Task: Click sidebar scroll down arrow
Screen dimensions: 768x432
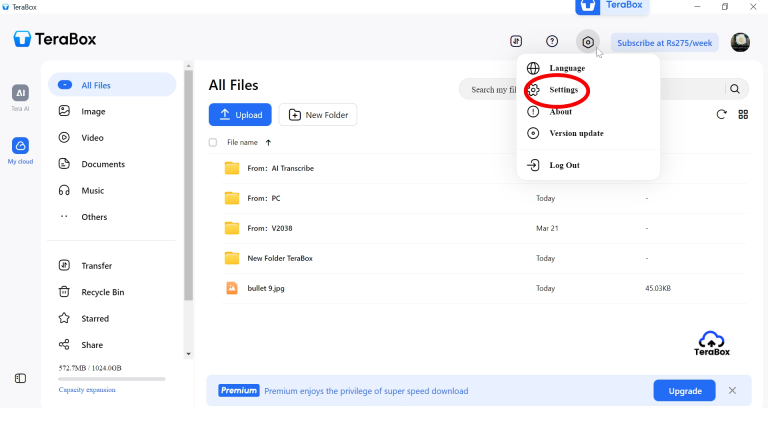Action: 189,354
